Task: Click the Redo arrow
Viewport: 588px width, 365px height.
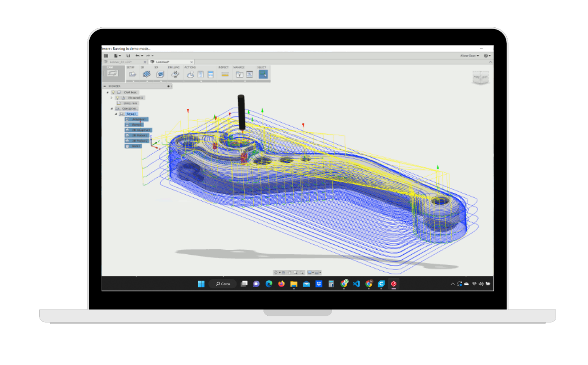Action: coord(148,55)
